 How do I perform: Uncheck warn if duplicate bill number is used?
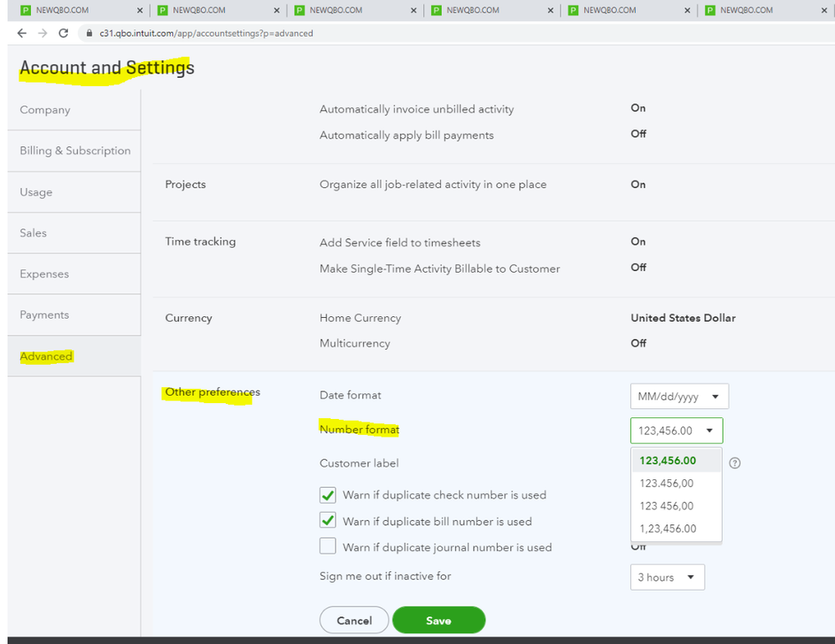[327, 522]
